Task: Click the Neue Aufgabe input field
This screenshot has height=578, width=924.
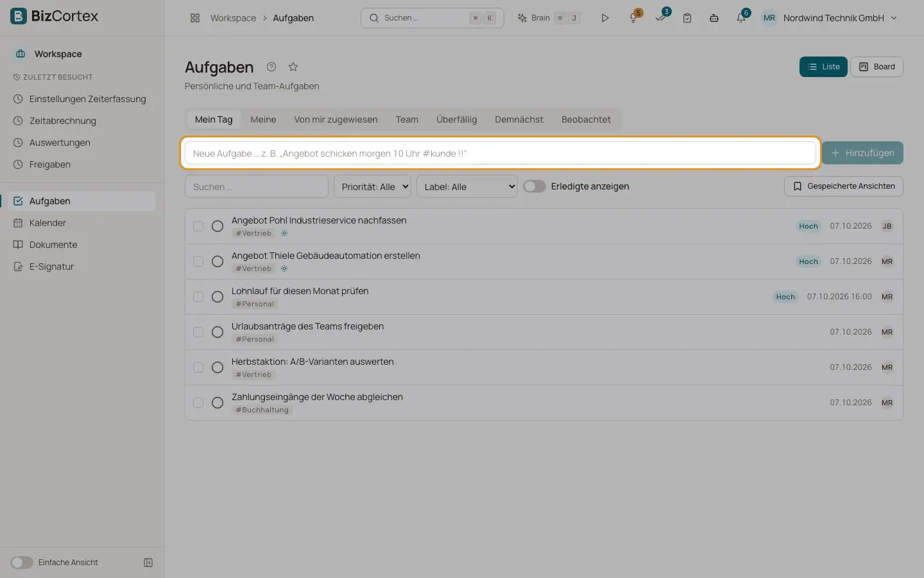Action: 501,153
